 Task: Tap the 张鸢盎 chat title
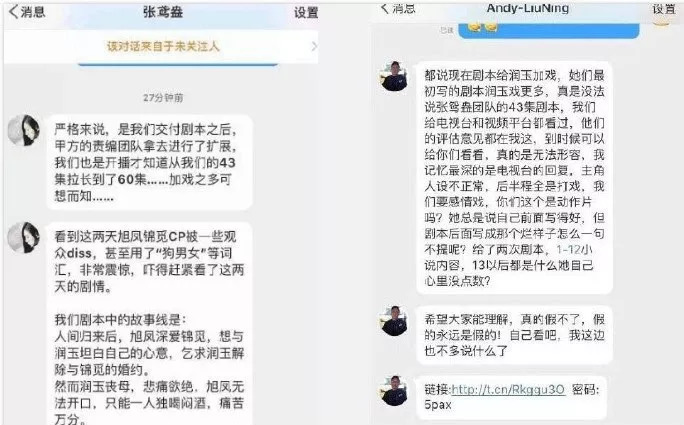(x=163, y=12)
